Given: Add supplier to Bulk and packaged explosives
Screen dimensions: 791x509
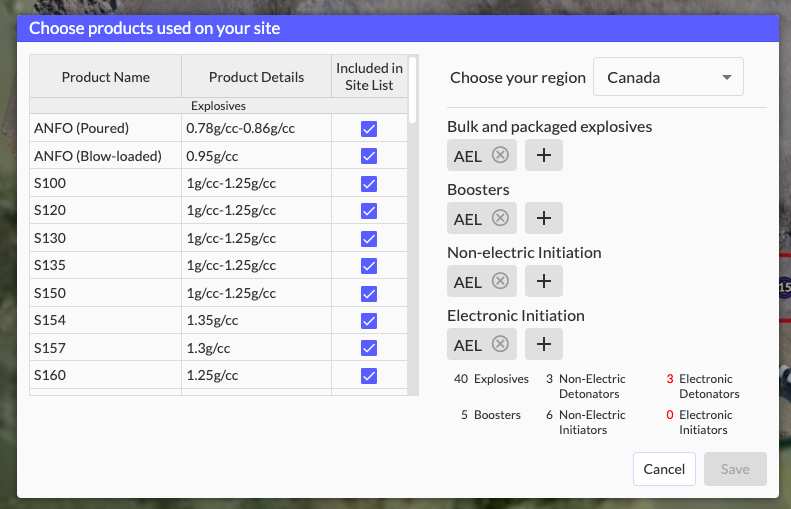Looking at the screenshot, I should point(543,155).
